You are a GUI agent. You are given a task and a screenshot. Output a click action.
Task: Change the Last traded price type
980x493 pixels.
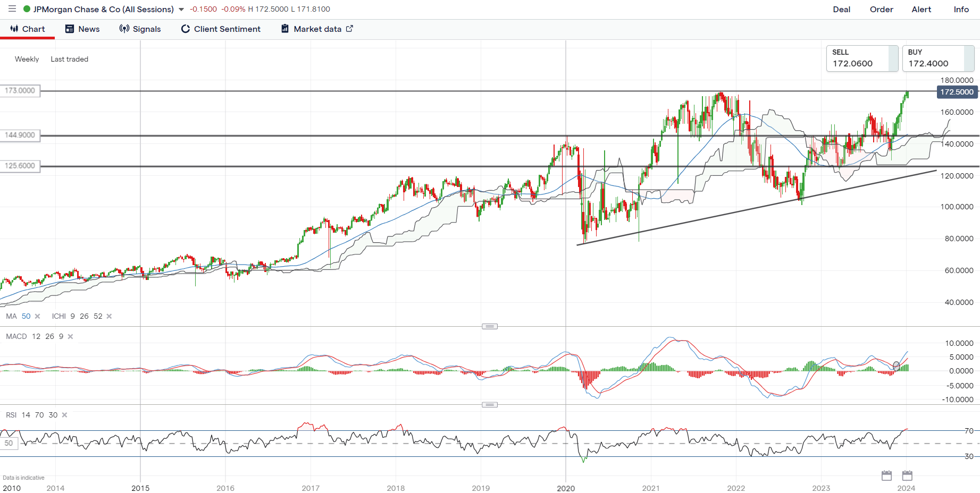click(69, 59)
